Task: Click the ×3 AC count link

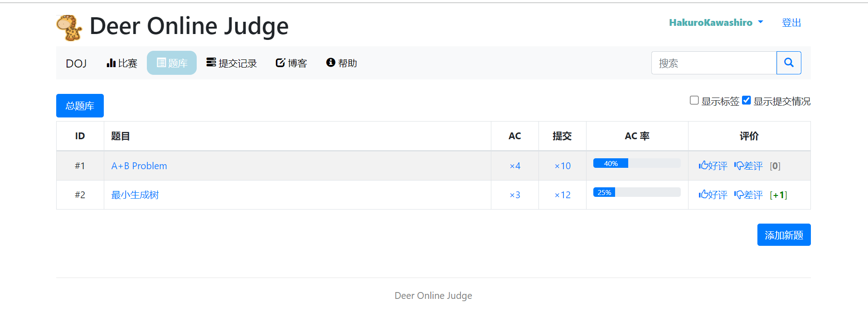Action: pyautogui.click(x=515, y=195)
